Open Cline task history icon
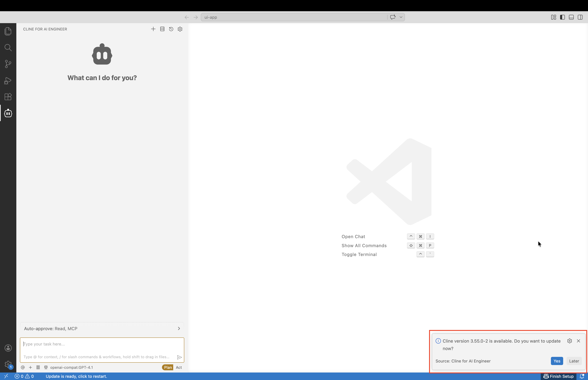 click(171, 29)
